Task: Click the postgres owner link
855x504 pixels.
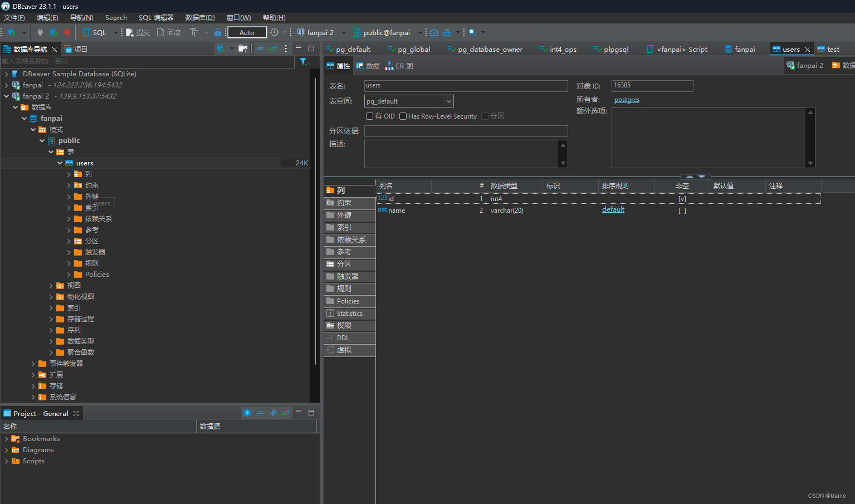Action: 627,100
